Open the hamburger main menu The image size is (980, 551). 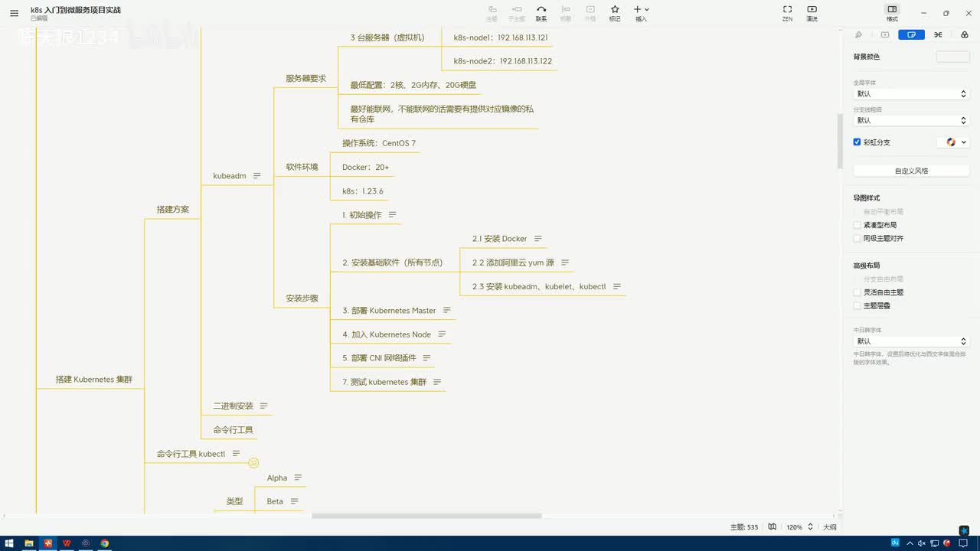(14, 13)
